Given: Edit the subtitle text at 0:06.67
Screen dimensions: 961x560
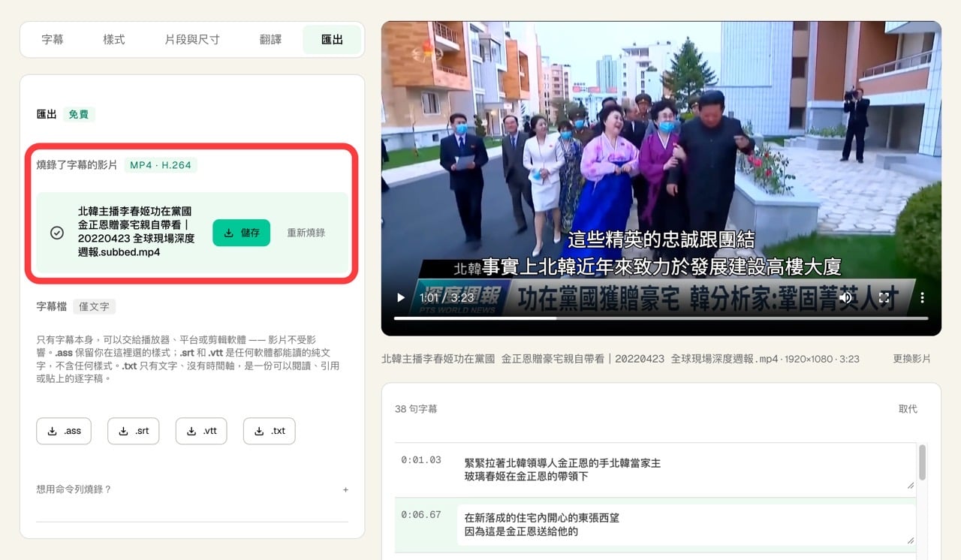Looking at the screenshot, I should coord(686,525).
